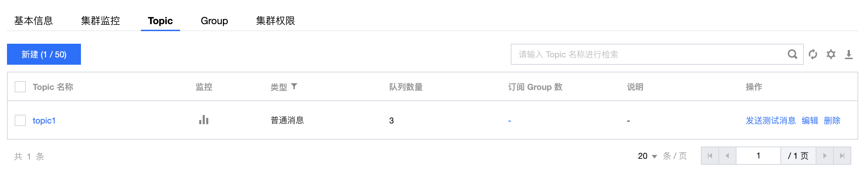Screen dimensions: 868x170
Task: Switch to the Group tab
Action: [x=214, y=21]
